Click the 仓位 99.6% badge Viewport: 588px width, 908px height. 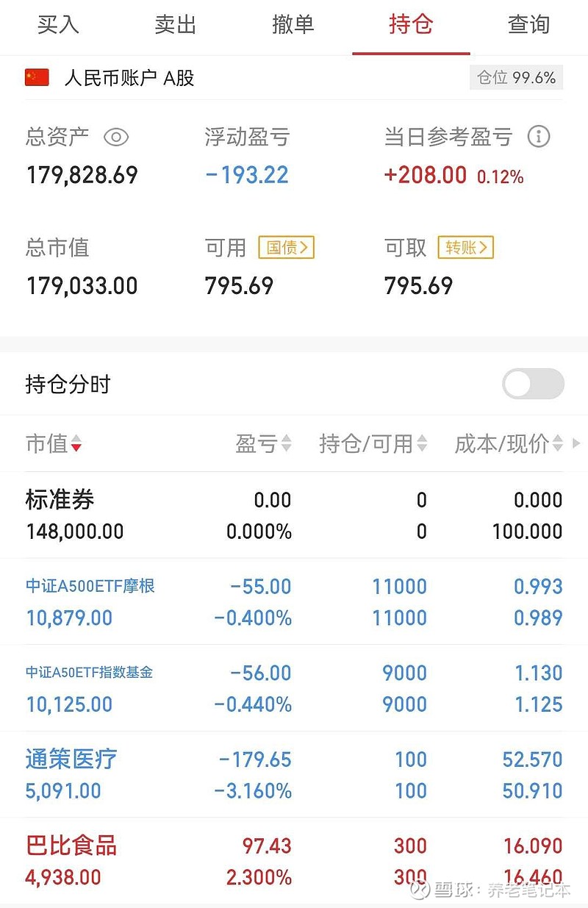tap(517, 77)
